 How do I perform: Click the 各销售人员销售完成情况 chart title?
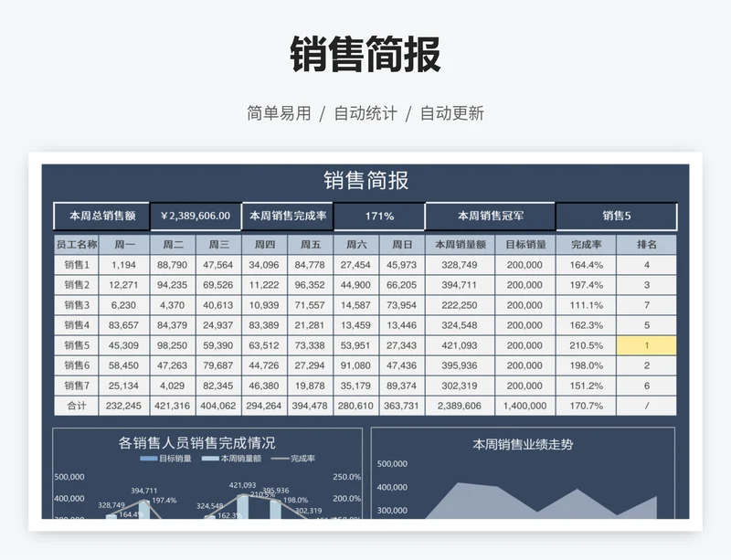pyautogui.click(x=196, y=442)
